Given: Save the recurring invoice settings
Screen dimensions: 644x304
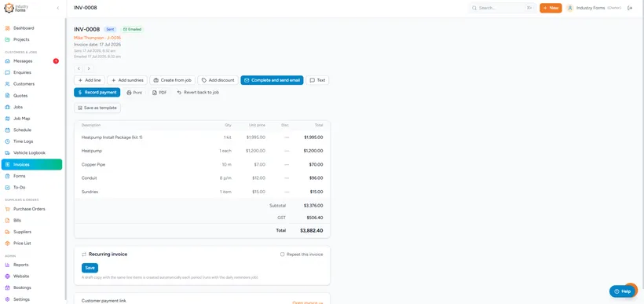Looking at the screenshot, I should (x=90, y=268).
